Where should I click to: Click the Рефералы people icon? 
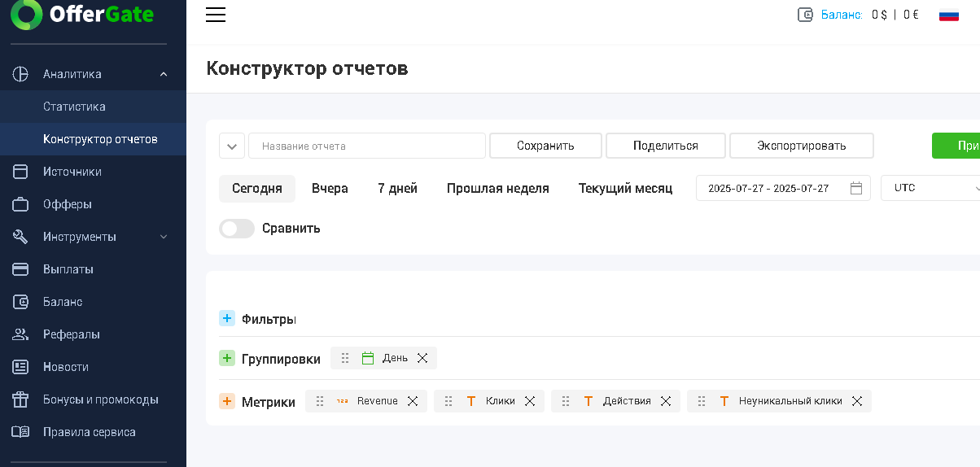click(20, 334)
